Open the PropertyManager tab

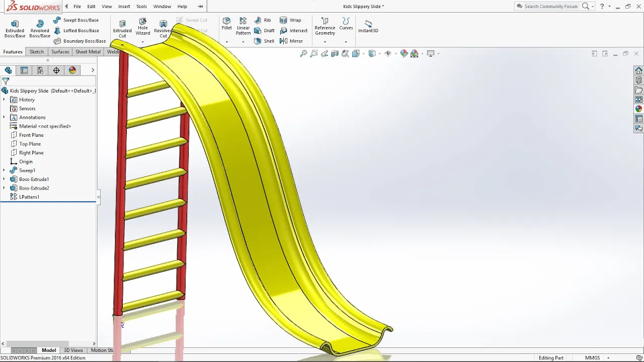[24, 70]
